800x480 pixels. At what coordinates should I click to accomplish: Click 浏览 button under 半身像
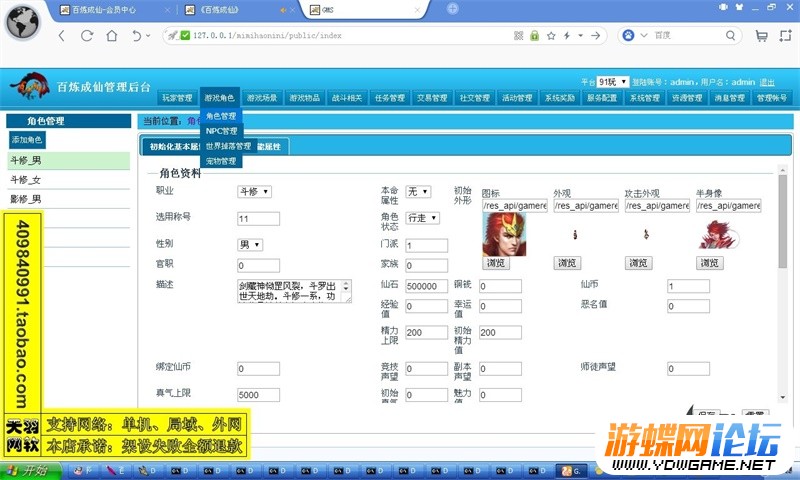[x=710, y=263]
